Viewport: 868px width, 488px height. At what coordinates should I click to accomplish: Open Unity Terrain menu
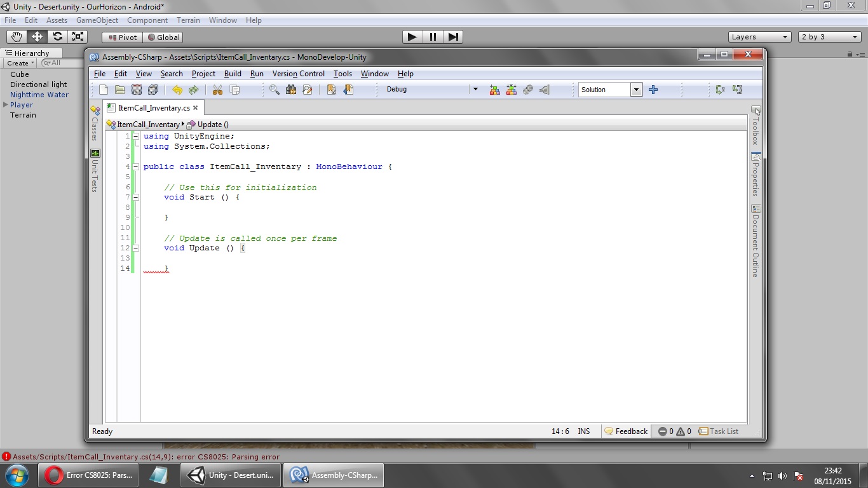[188, 20]
